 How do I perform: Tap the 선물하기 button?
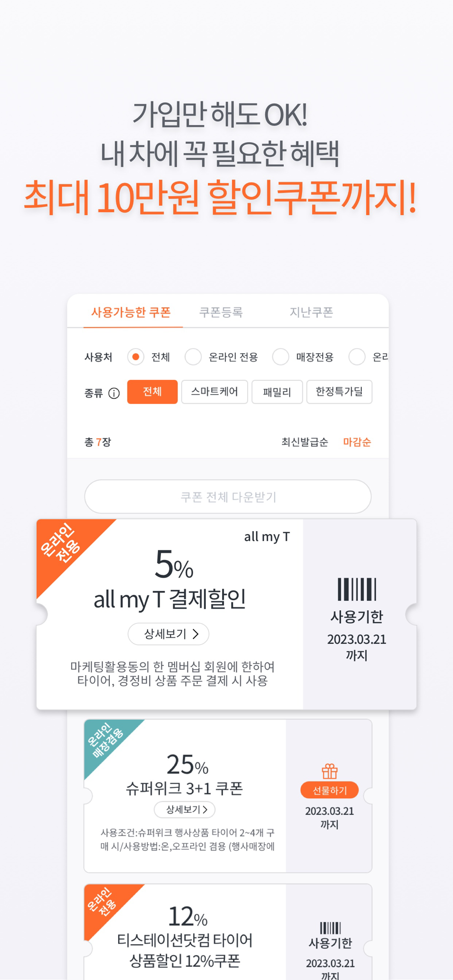click(329, 790)
